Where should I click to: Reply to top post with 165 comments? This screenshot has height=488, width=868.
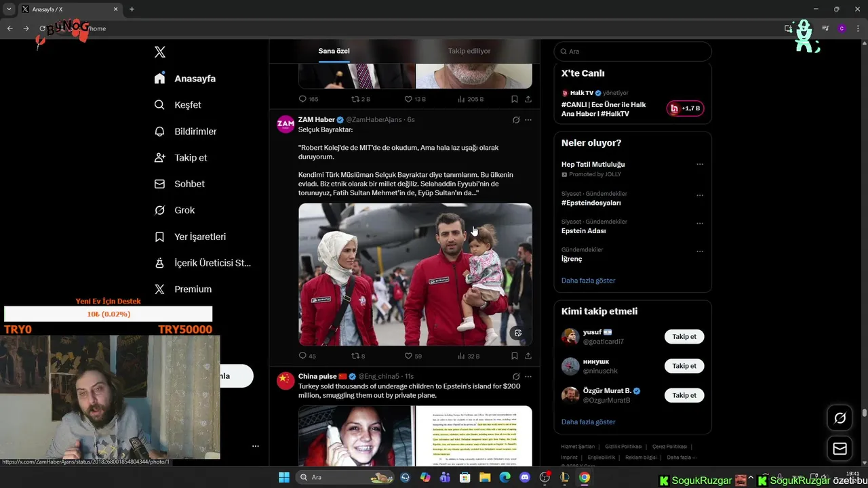(x=309, y=99)
